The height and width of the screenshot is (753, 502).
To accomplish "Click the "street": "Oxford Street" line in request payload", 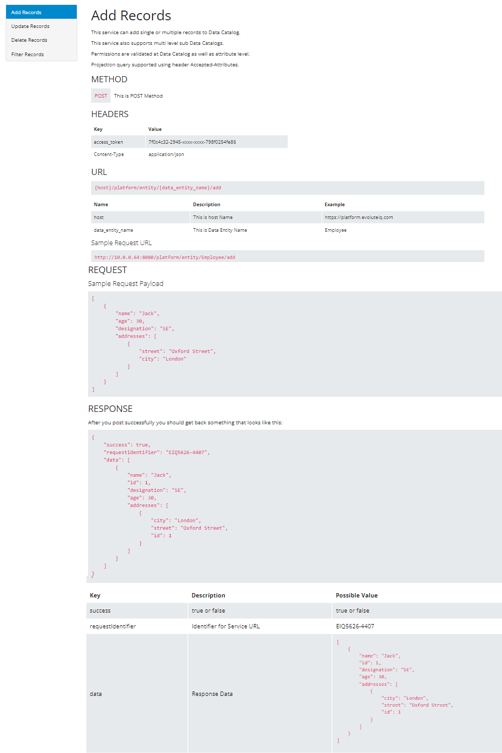I will pos(177,351).
